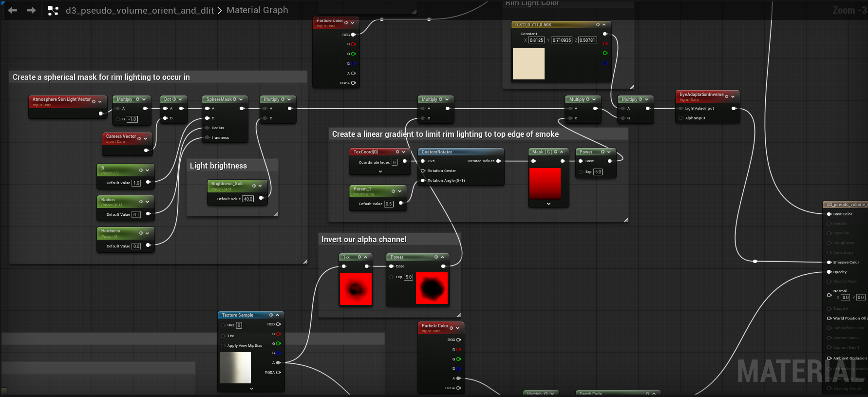Click the graph icon beside the breadcrumb

(53, 10)
